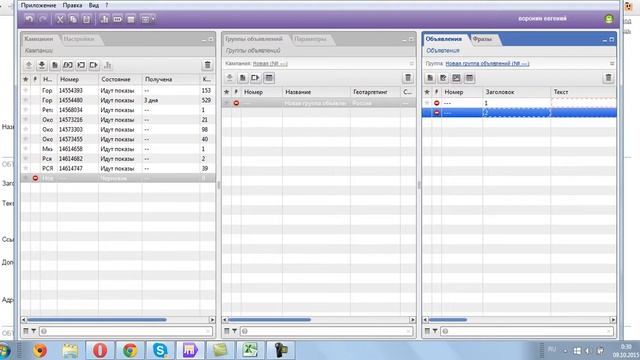Open Excel from the taskbar

point(250,350)
